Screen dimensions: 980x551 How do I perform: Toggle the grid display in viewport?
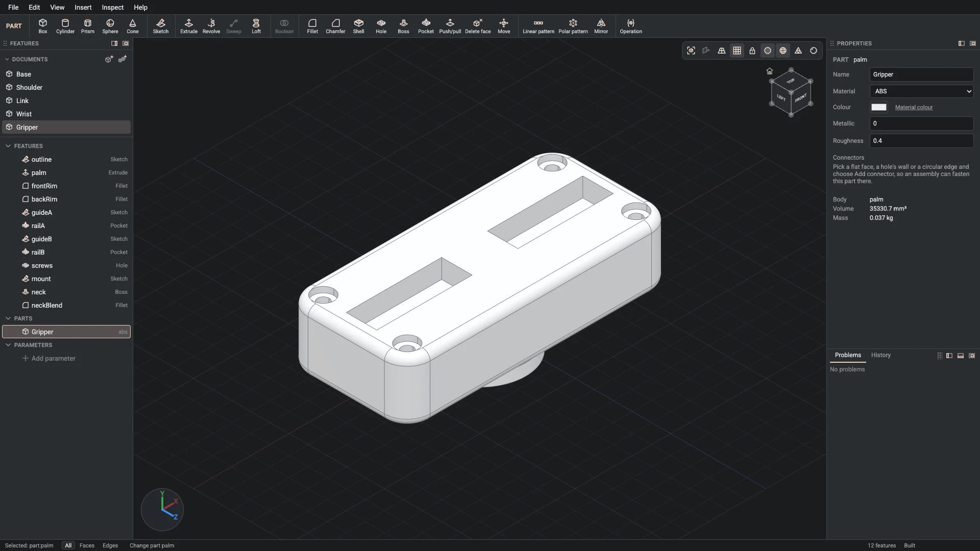[x=737, y=51]
